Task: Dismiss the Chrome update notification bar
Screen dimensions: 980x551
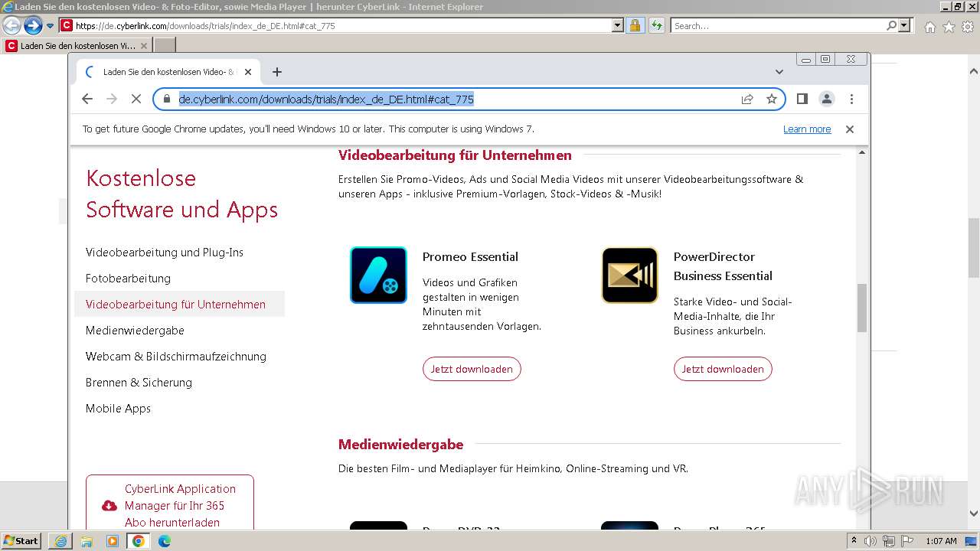Action: [849, 129]
